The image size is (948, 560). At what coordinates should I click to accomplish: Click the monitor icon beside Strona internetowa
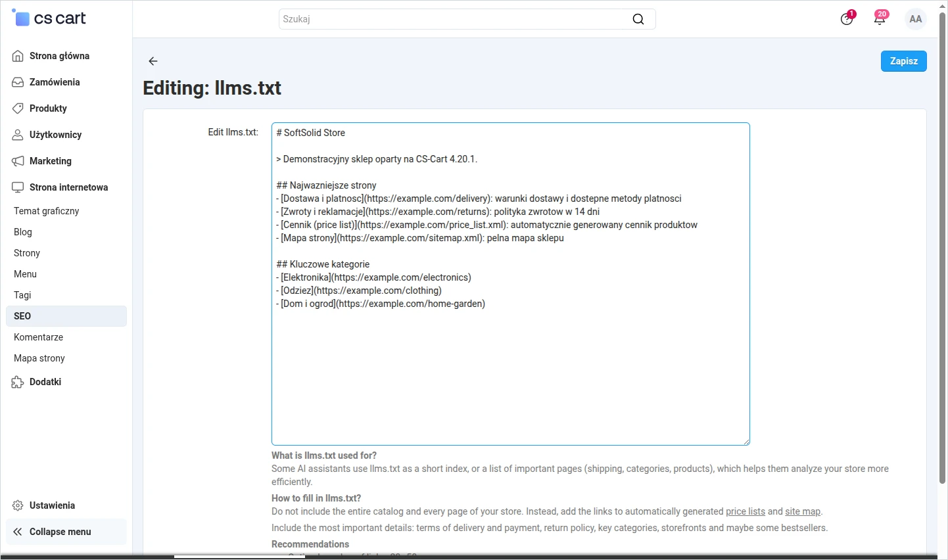pyautogui.click(x=18, y=187)
